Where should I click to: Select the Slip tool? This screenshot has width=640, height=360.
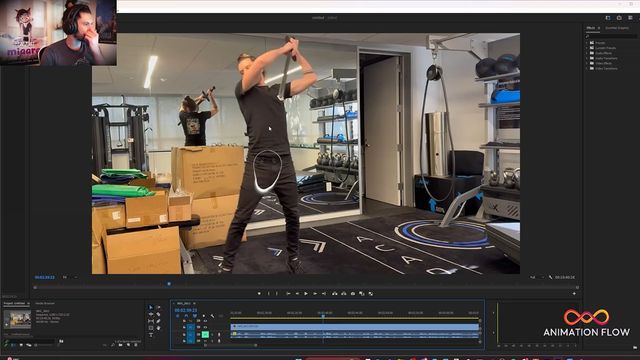click(151, 321)
